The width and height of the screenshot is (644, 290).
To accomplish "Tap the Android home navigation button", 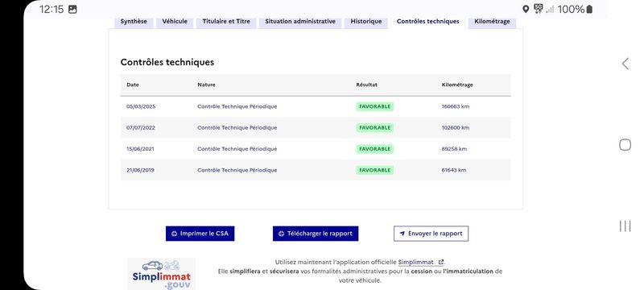I will pyautogui.click(x=625, y=144).
